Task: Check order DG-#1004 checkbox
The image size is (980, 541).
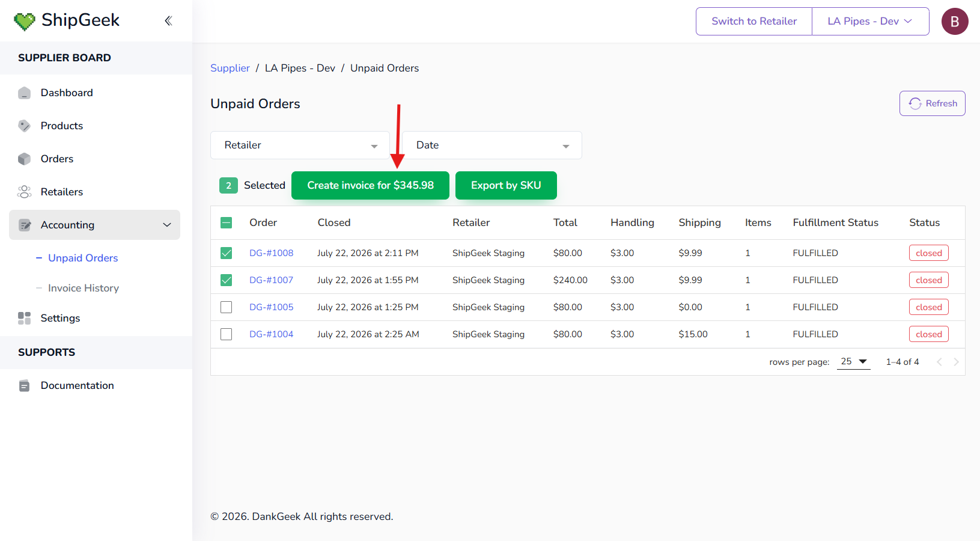Action: pos(226,334)
